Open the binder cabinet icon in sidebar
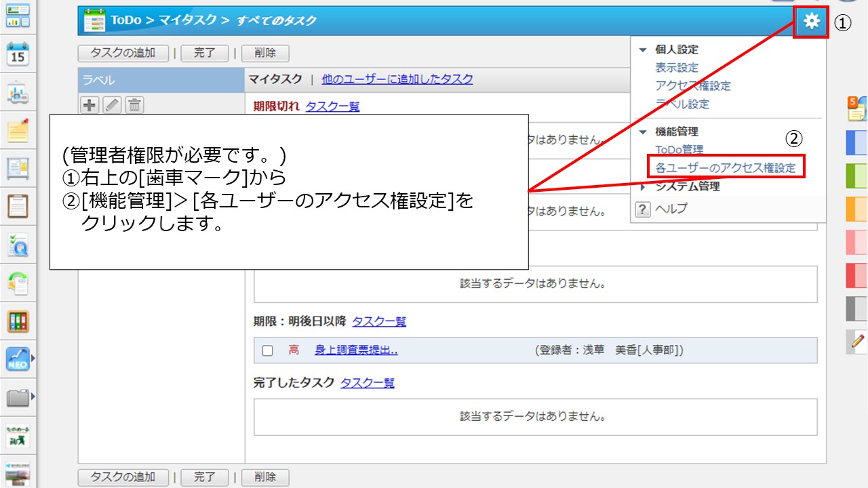Viewport: 868px width, 488px height. point(18,321)
